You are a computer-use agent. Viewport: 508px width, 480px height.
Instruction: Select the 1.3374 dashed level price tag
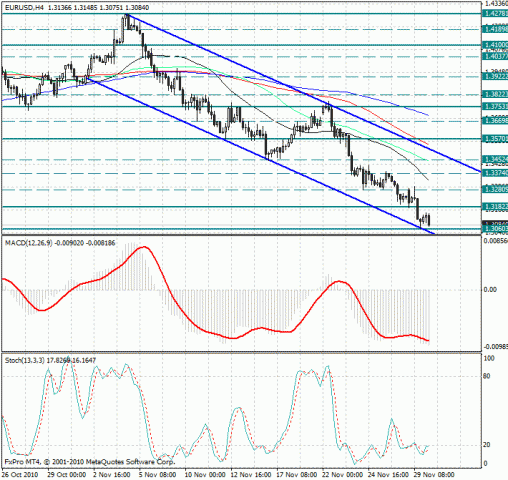pyautogui.click(x=495, y=173)
